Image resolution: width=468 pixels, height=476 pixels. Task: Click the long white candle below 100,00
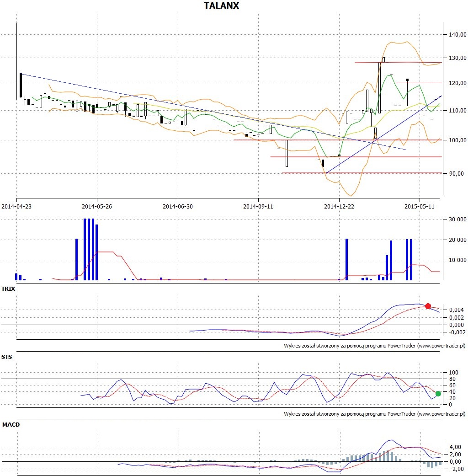[x=287, y=153]
